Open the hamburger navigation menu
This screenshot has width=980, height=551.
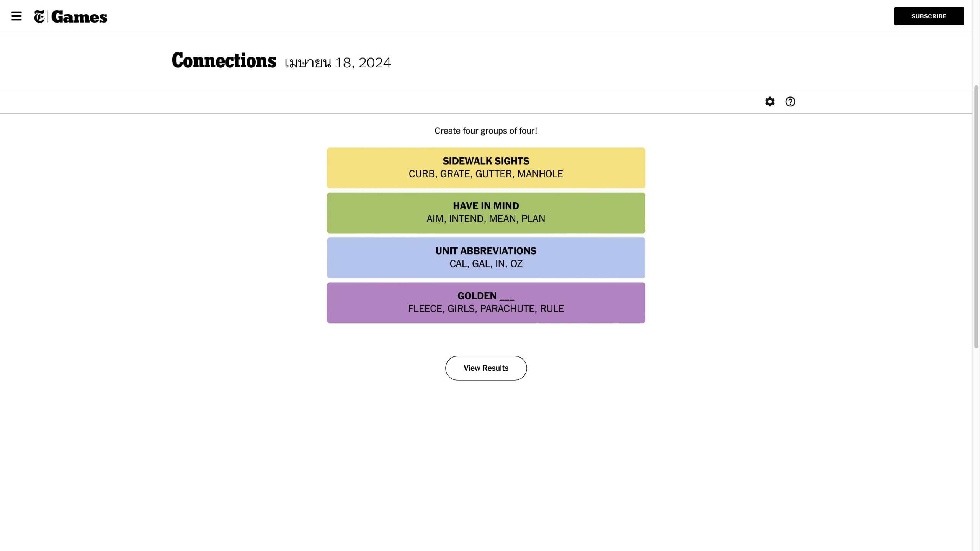[16, 16]
